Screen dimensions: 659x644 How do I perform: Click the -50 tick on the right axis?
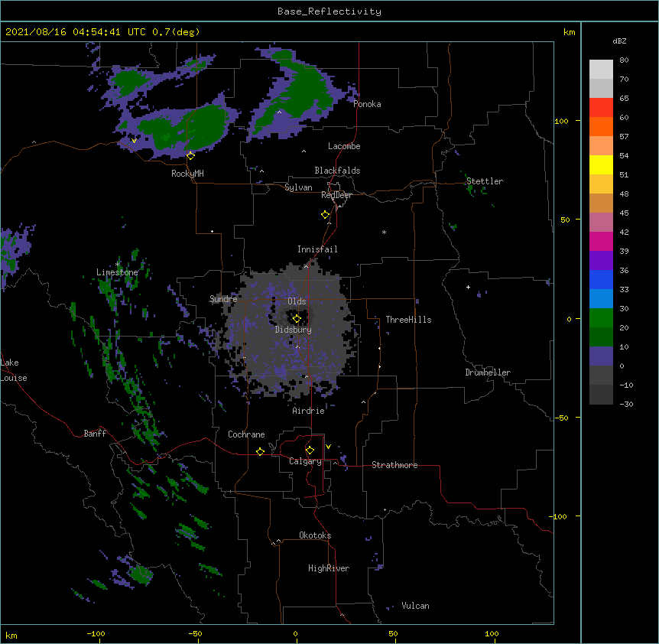pos(561,418)
